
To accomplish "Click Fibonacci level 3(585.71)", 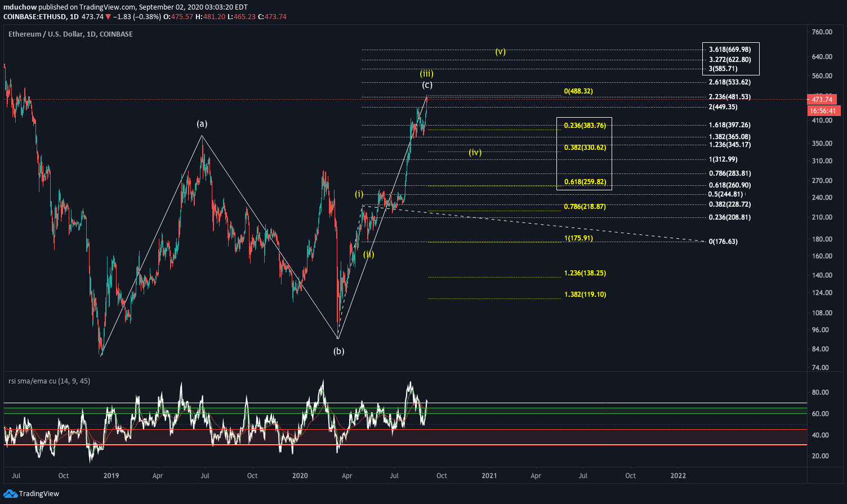I will [723, 69].
